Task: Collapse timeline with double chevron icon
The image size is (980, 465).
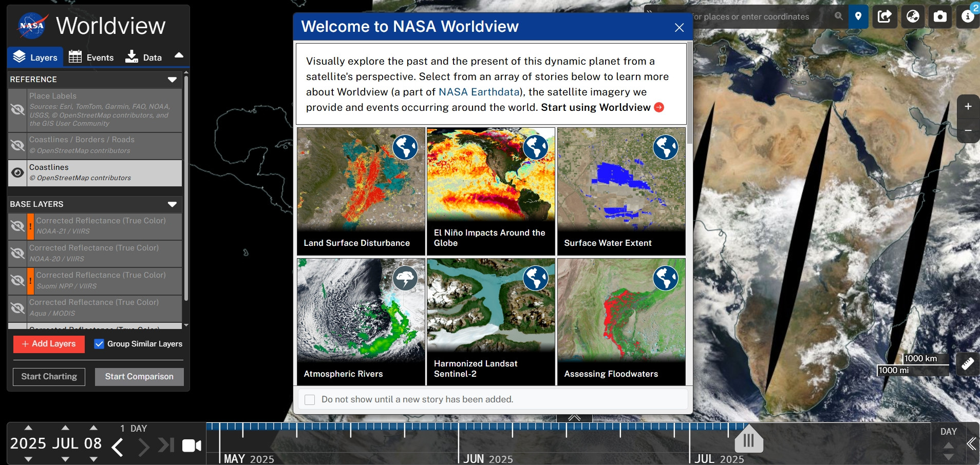Action: click(x=971, y=444)
